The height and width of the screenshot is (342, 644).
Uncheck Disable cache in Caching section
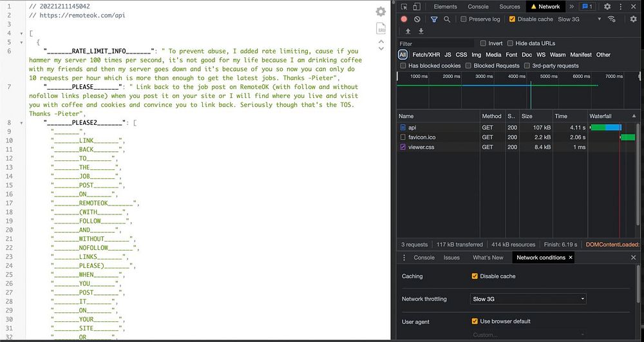[475, 276]
